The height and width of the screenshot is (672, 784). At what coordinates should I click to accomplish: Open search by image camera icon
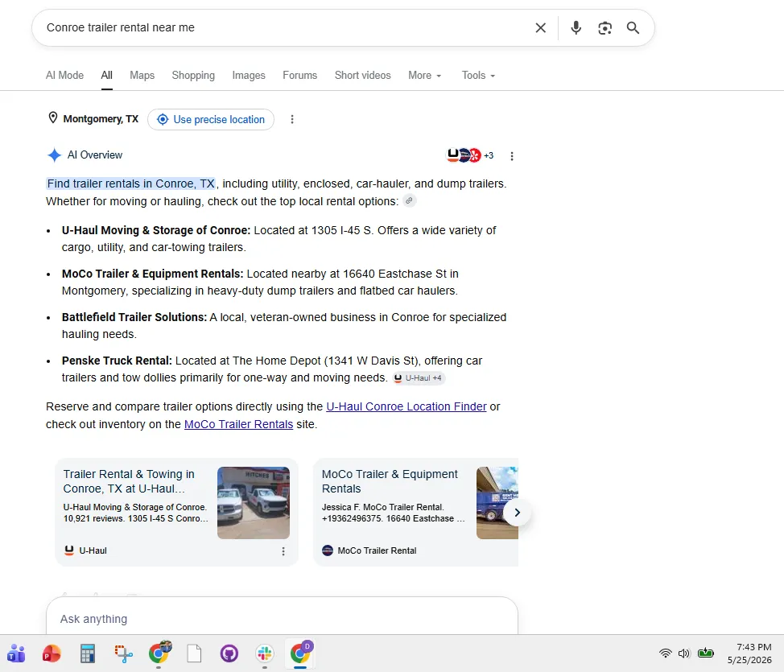tap(605, 28)
